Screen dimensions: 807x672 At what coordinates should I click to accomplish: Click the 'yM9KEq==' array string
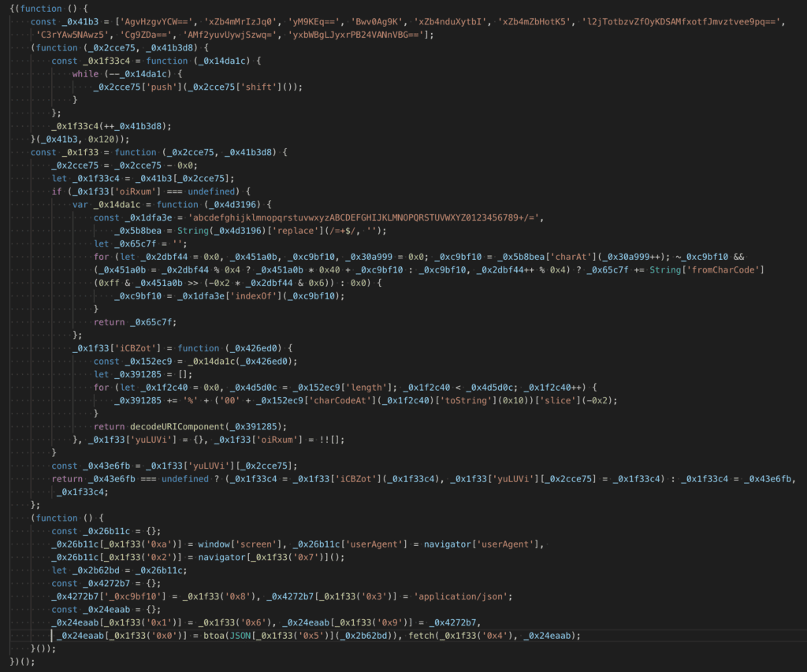[315, 21]
